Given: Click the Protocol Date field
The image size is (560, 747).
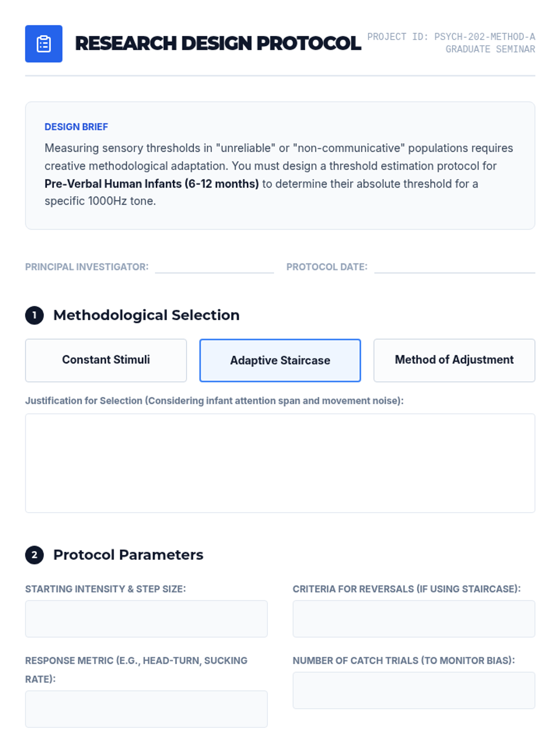Looking at the screenshot, I should tap(455, 267).
